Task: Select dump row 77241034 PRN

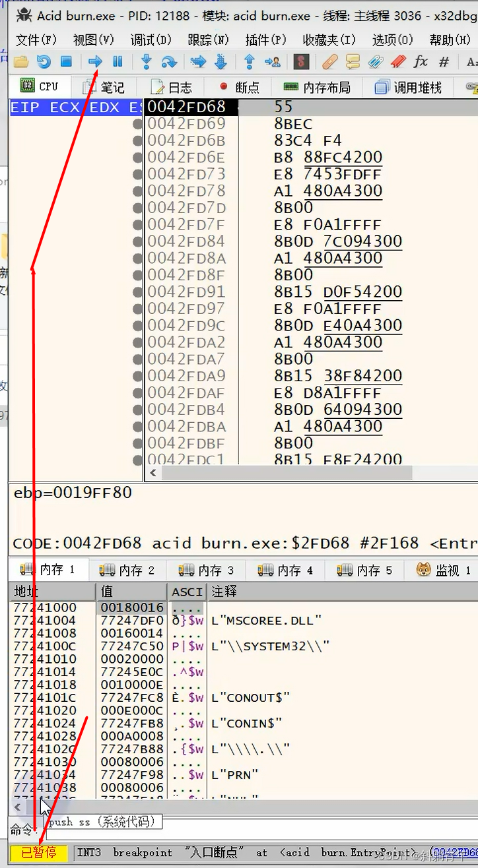Action: 243,774
